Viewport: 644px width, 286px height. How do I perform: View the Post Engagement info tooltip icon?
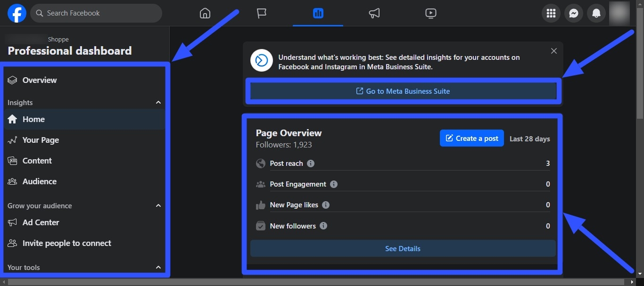(x=334, y=184)
